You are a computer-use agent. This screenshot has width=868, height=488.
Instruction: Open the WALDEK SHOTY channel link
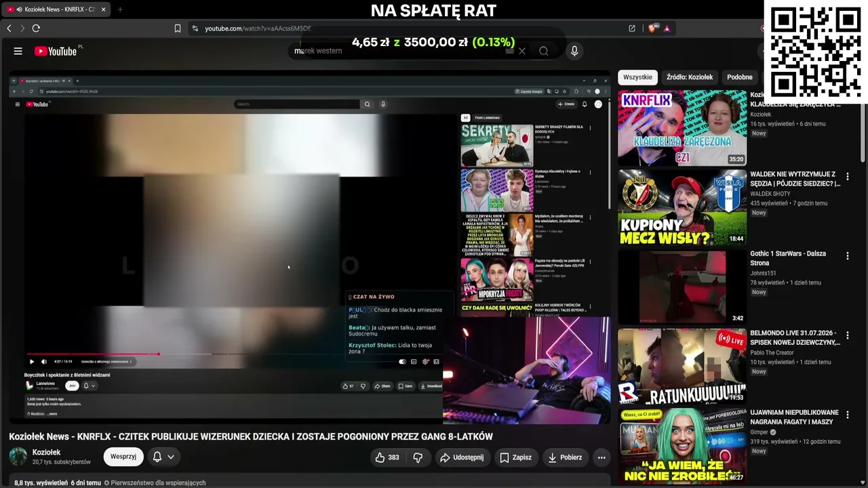click(x=770, y=194)
